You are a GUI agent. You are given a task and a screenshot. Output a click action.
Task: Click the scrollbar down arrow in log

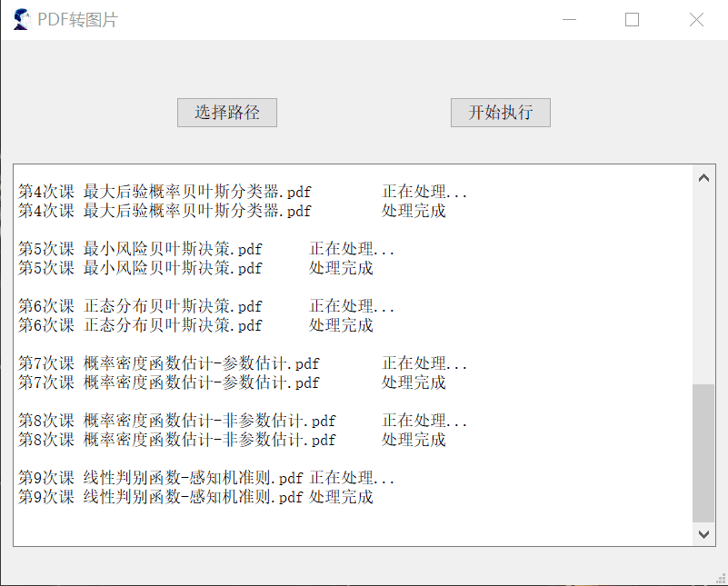click(703, 534)
